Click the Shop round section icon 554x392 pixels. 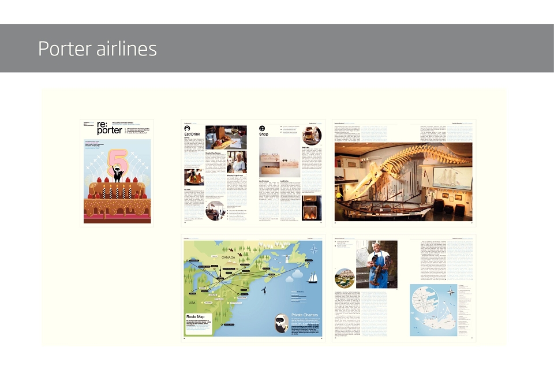[x=262, y=128]
